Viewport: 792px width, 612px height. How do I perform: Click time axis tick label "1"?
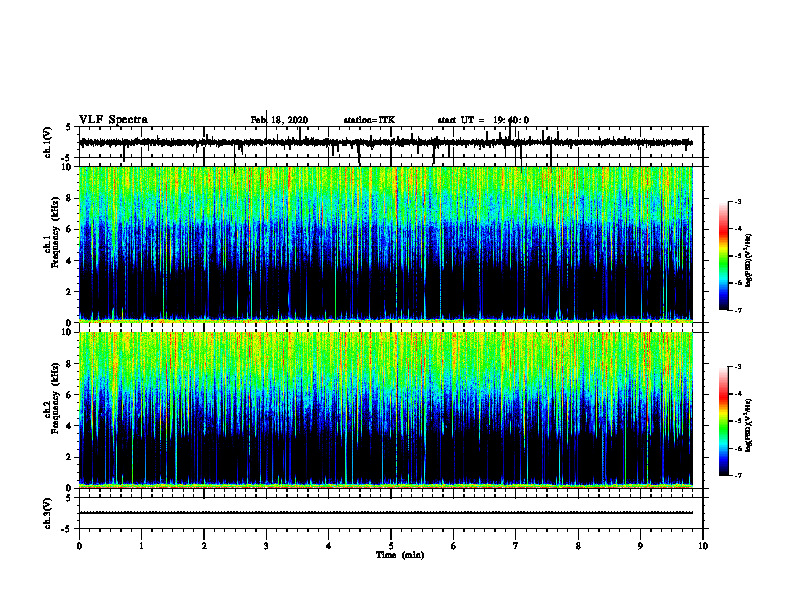142,546
